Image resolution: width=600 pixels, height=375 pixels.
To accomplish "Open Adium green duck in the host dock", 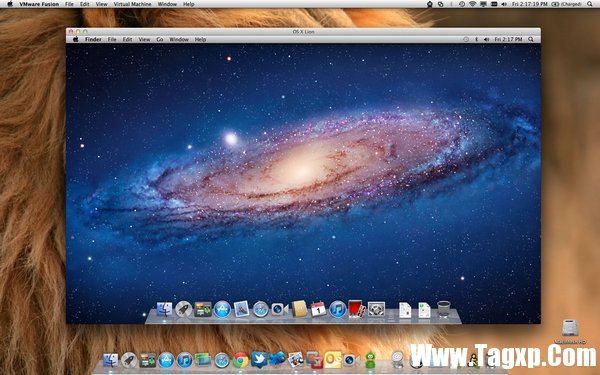I will click(x=370, y=360).
